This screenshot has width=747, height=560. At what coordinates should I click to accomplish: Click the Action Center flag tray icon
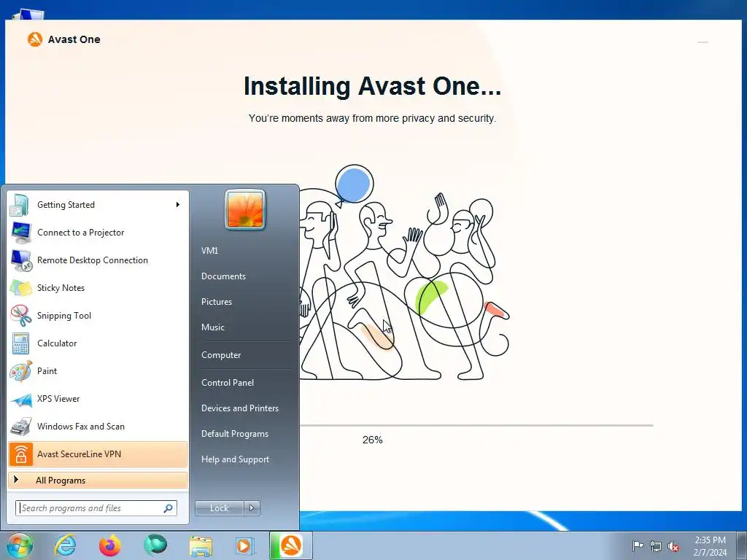[638, 545]
